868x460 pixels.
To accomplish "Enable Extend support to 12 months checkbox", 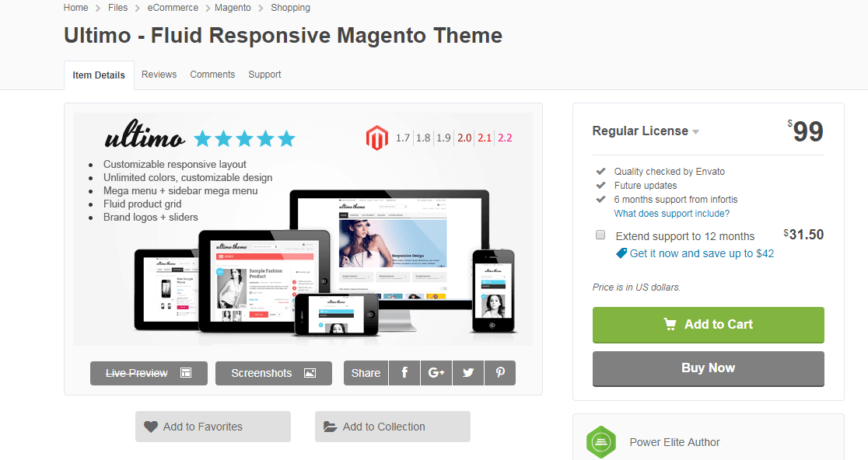I will (x=600, y=235).
